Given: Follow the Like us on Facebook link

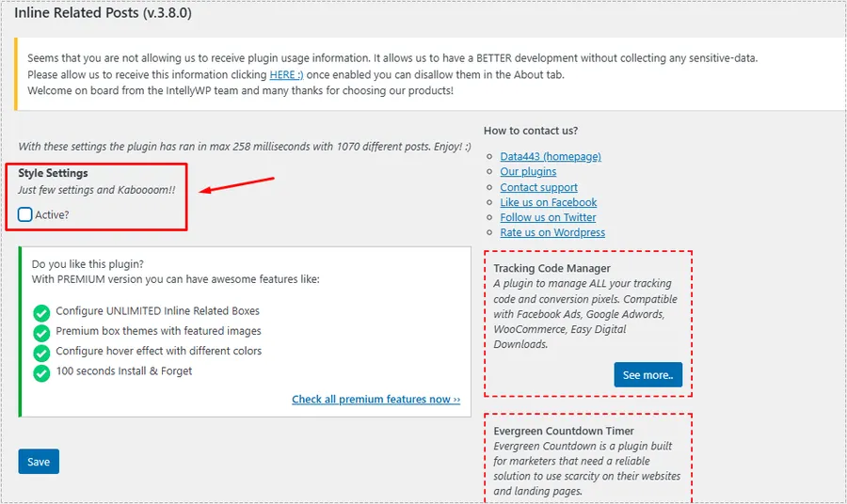Looking at the screenshot, I should [x=549, y=202].
